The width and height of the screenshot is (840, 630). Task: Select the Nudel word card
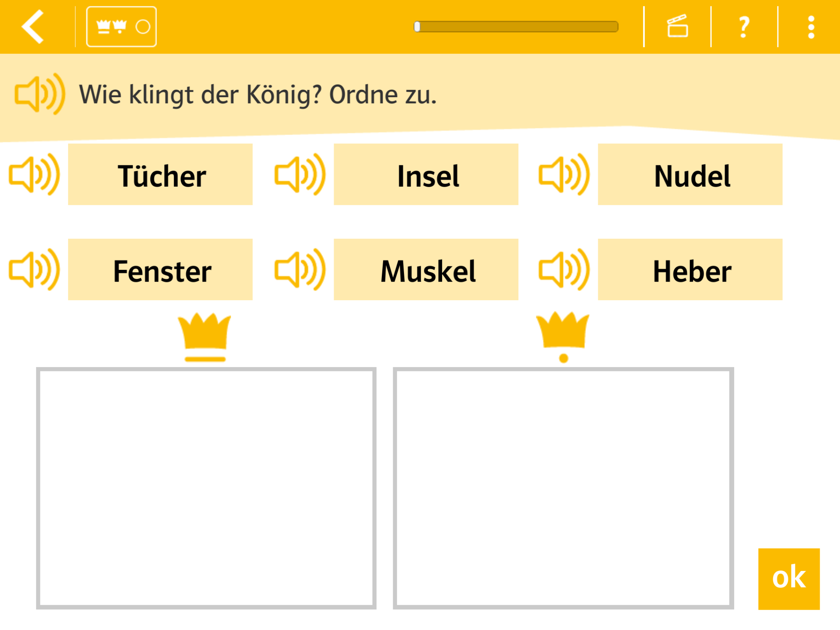point(690,175)
